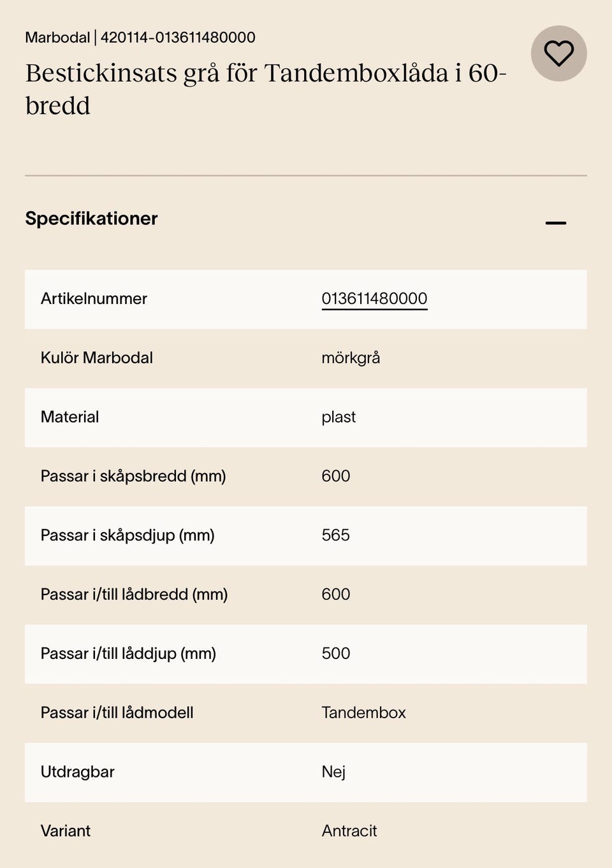Click the Tandembox drawer model value
This screenshot has height=868, width=612.
point(363,712)
